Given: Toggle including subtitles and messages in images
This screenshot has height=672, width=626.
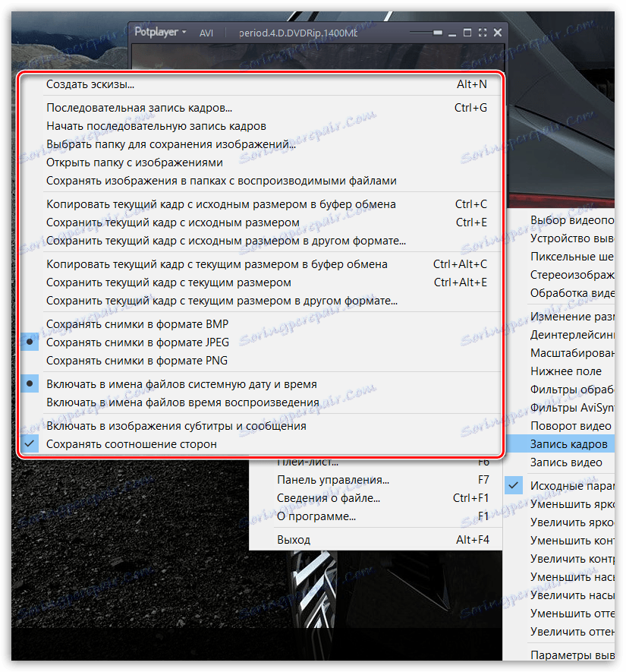Looking at the screenshot, I should [x=260, y=426].
